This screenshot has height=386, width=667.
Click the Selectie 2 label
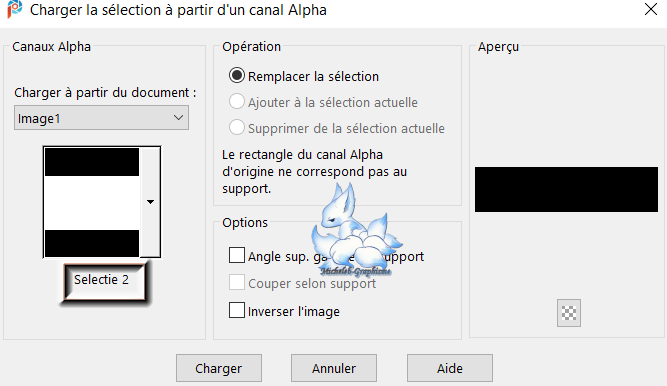(101, 280)
